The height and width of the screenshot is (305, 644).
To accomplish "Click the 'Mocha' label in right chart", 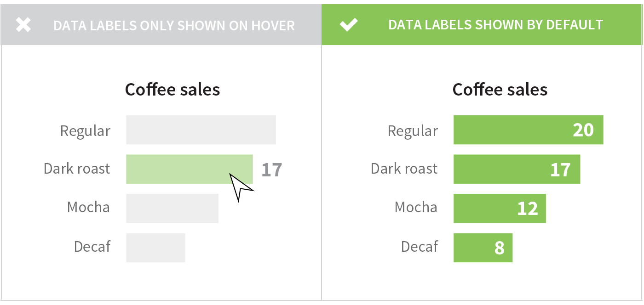I will point(416,207).
